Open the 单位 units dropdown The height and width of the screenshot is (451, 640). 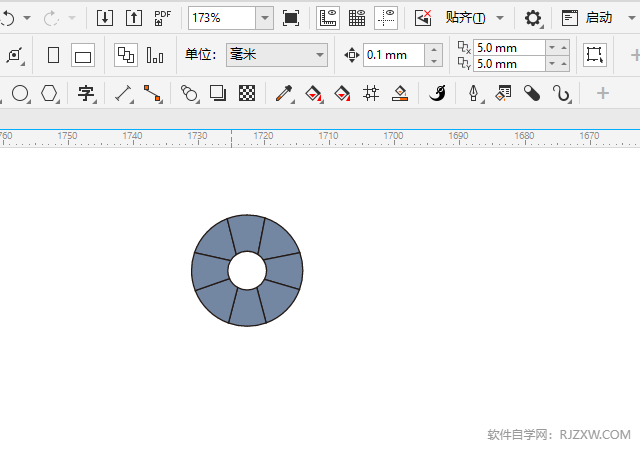tap(320, 55)
